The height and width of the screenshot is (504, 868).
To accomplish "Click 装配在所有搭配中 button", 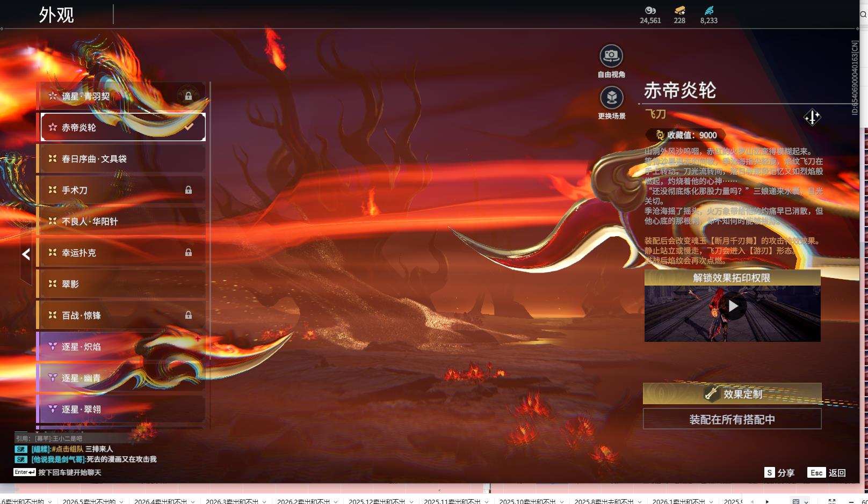I will 732,419.
